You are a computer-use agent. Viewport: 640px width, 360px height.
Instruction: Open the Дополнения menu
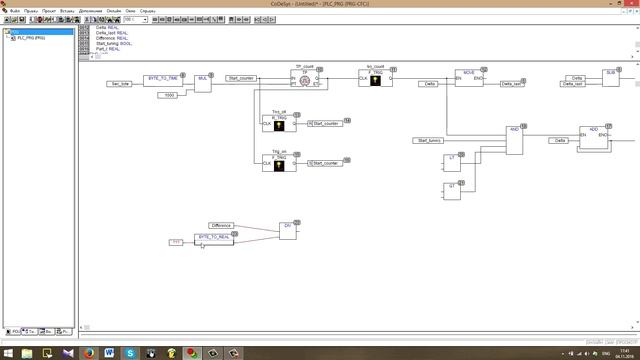pyautogui.click(x=91, y=11)
